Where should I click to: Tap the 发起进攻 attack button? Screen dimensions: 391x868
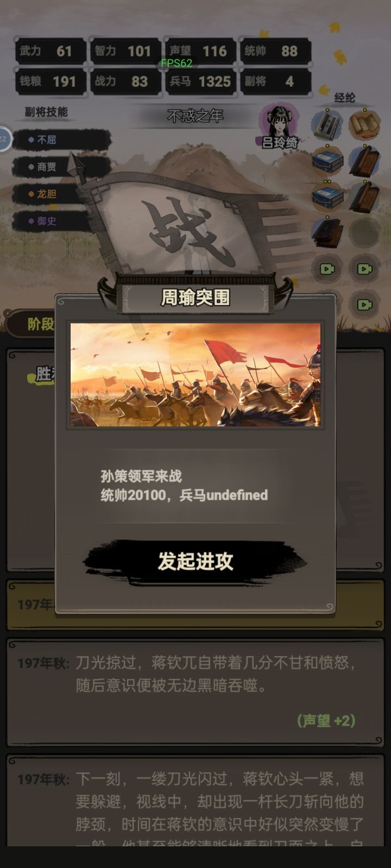[195, 561]
